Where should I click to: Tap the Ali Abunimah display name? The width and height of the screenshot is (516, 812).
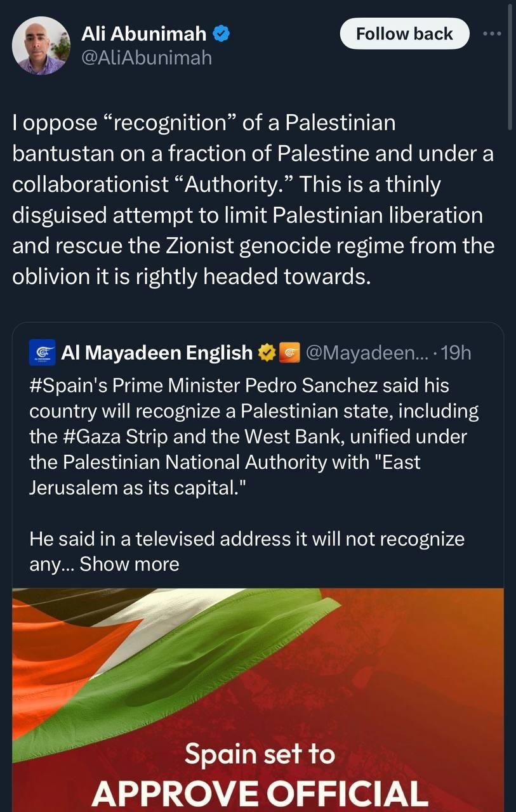[x=143, y=35]
